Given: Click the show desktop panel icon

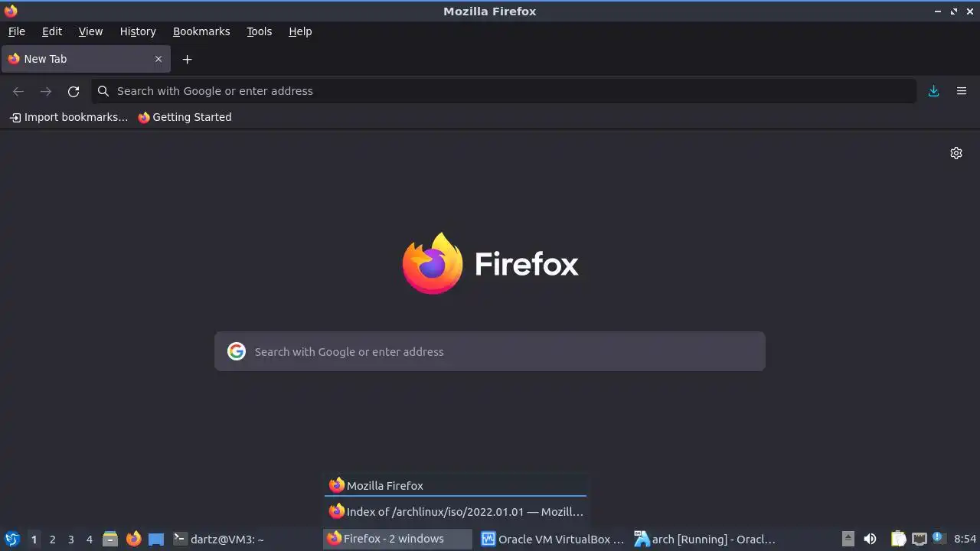Looking at the screenshot, I should (x=156, y=539).
